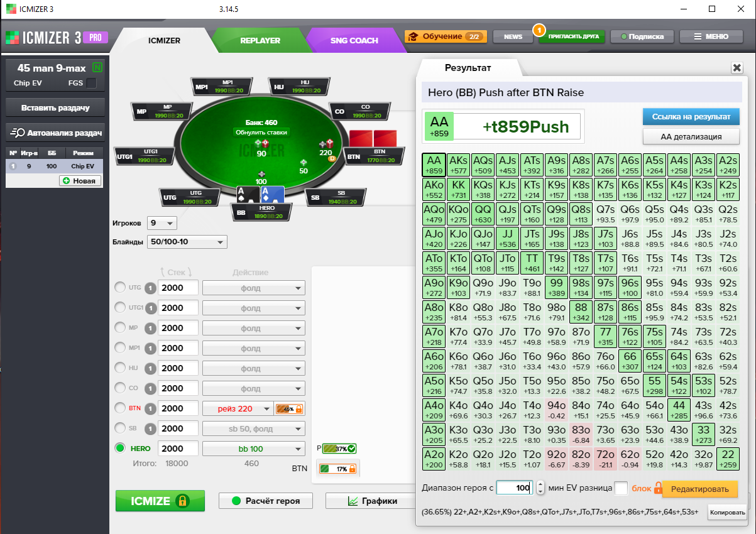Image resolution: width=756 pixels, height=534 pixels.
Task: Click Ссылка на результат button
Action: (691, 117)
